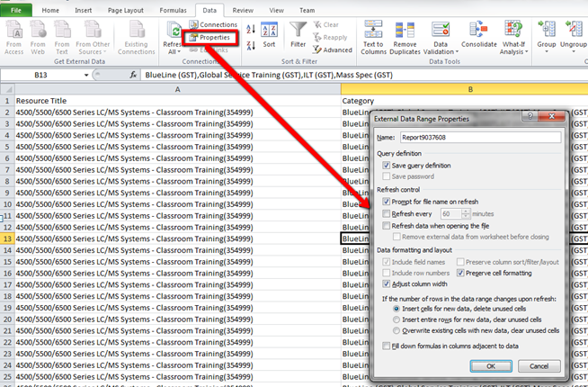Close the External Data Range Properties dialog
Viewport: 588px width, 387px height.
click(x=551, y=116)
